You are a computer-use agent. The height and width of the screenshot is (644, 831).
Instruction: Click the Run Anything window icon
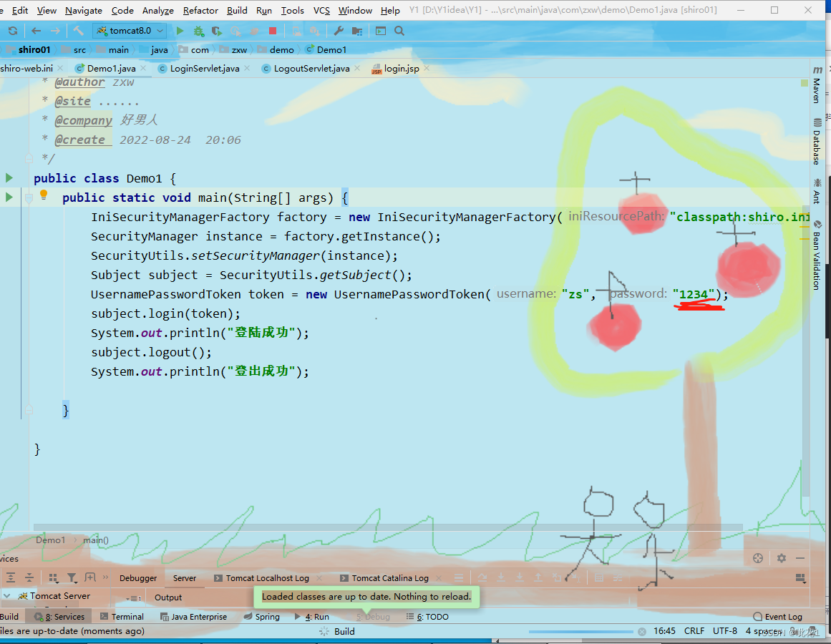pyautogui.click(x=381, y=31)
